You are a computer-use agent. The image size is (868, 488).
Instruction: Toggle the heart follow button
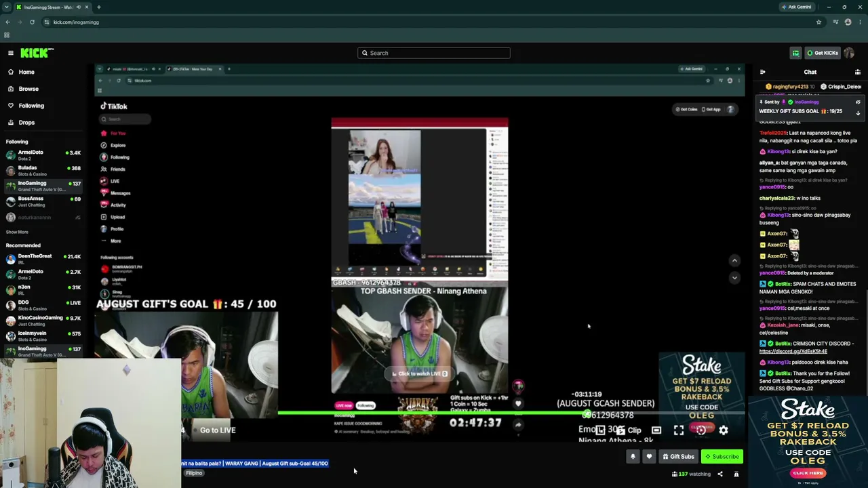click(649, 457)
